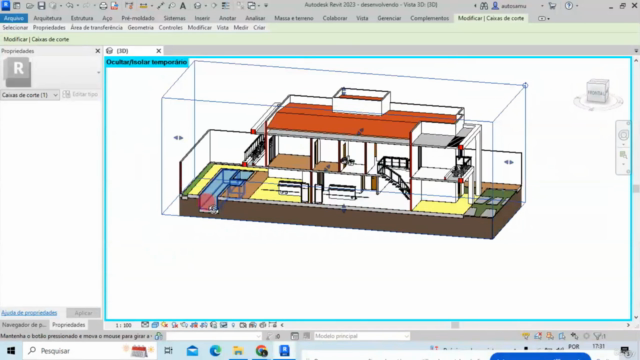Click the Criar panel label
640x360 pixels.
(259, 28)
